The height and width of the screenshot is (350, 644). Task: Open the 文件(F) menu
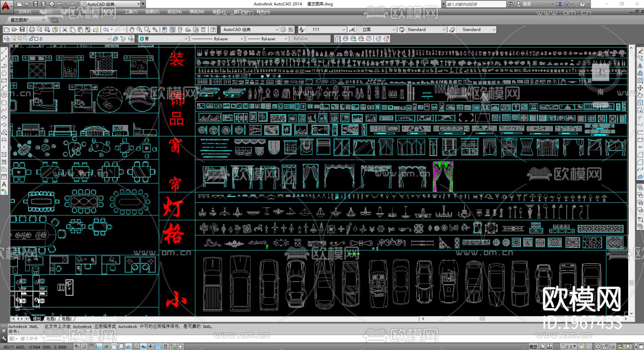point(25,12)
